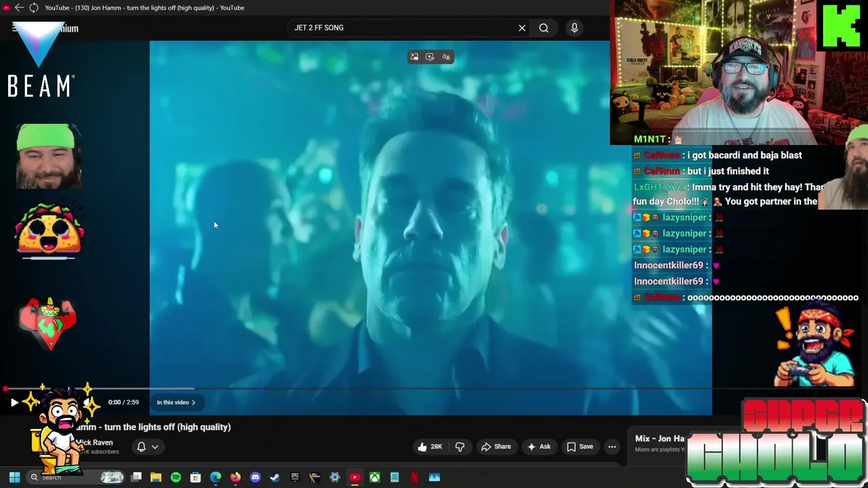Click the notification bell for the channel
This screenshot has width=868, height=488.
(x=141, y=447)
